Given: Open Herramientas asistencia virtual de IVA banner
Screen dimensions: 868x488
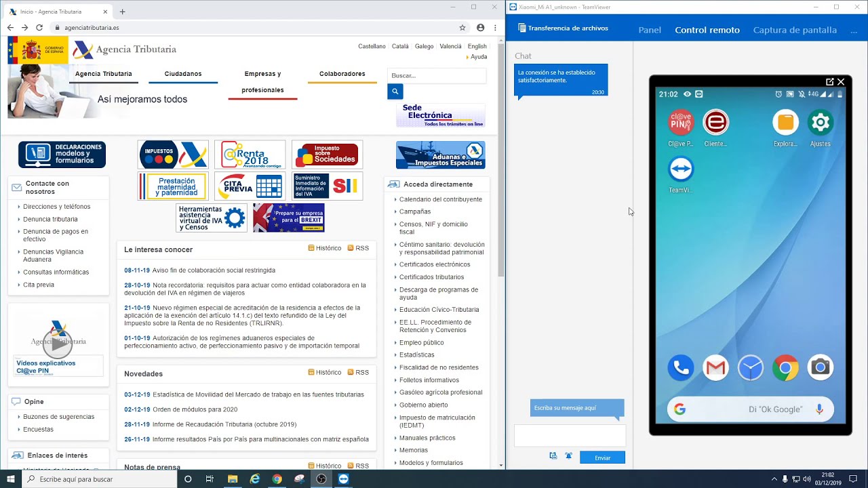Looking at the screenshot, I should click(x=212, y=218).
